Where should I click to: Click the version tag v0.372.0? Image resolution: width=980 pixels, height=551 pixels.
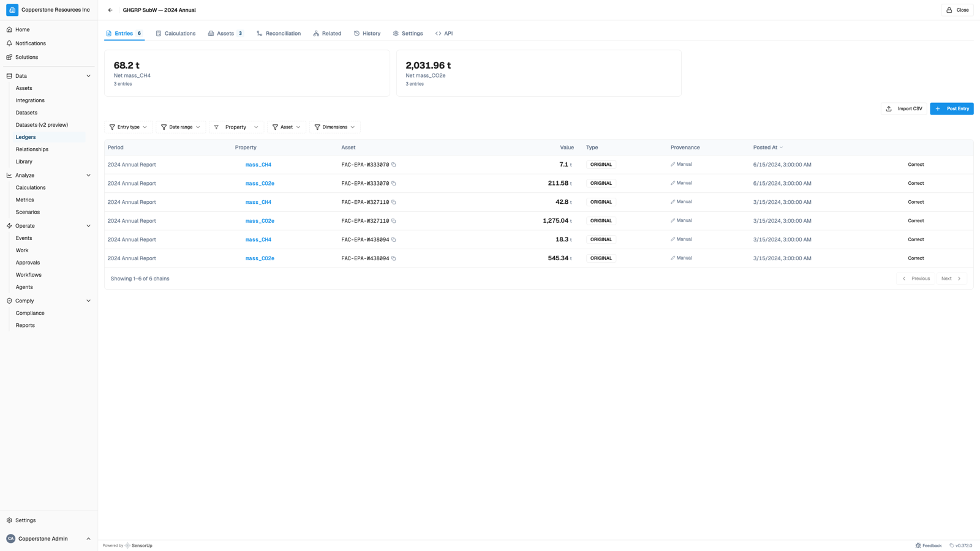click(x=960, y=545)
